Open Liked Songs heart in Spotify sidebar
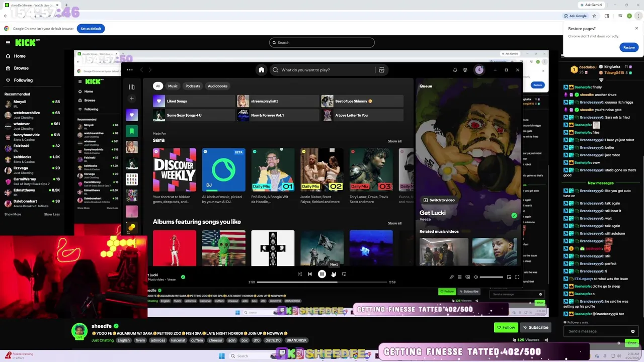The width and height of the screenshot is (644, 362). [132, 115]
